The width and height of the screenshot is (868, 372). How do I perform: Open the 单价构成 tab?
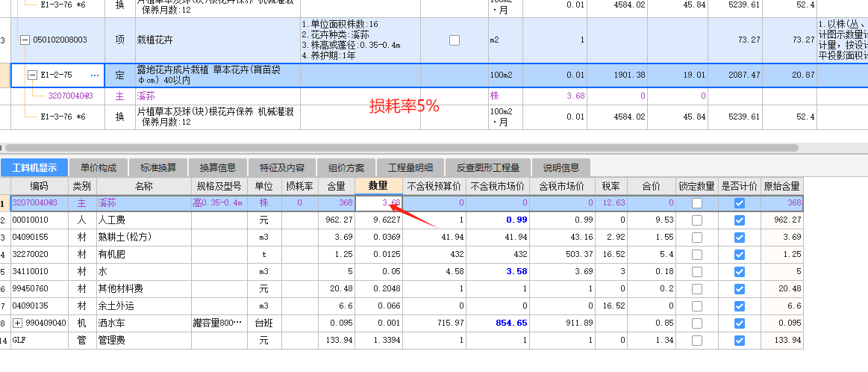click(98, 167)
